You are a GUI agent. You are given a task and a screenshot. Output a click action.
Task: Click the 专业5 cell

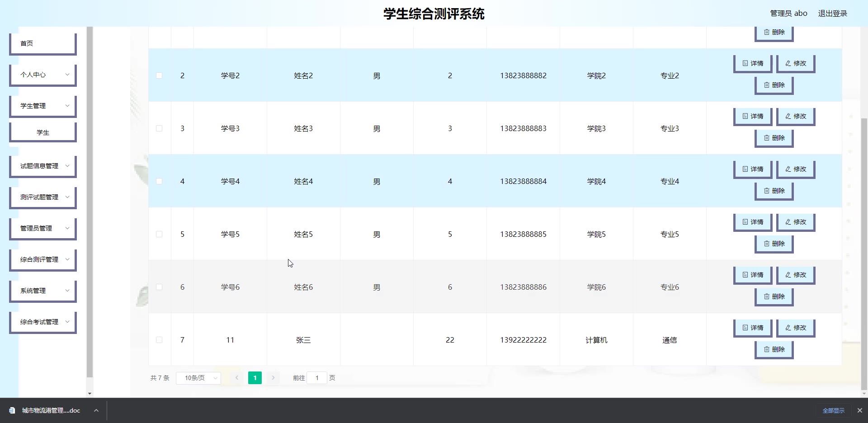[670, 234]
